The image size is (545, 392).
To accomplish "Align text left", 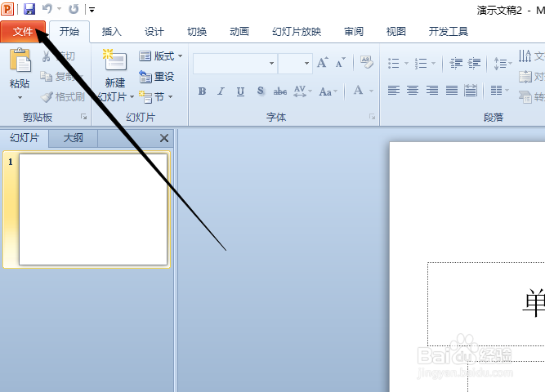I will tap(394, 91).
